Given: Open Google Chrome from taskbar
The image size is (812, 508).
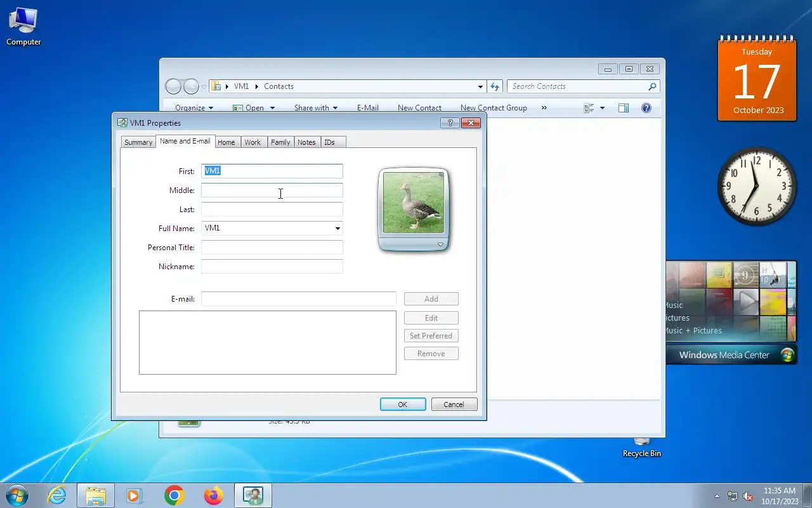Looking at the screenshot, I should pyautogui.click(x=174, y=495).
